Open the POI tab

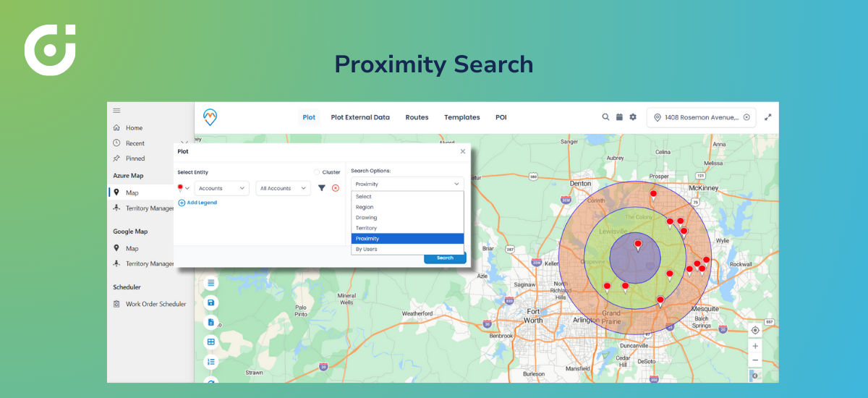coord(501,117)
